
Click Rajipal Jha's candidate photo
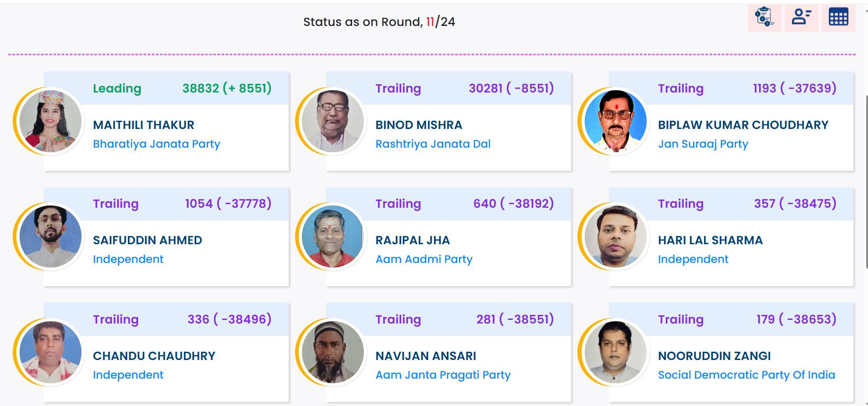point(333,236)
